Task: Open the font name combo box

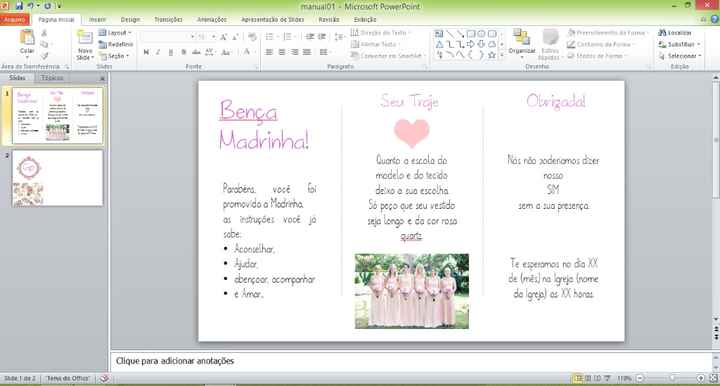Action: tap(168, 37)
